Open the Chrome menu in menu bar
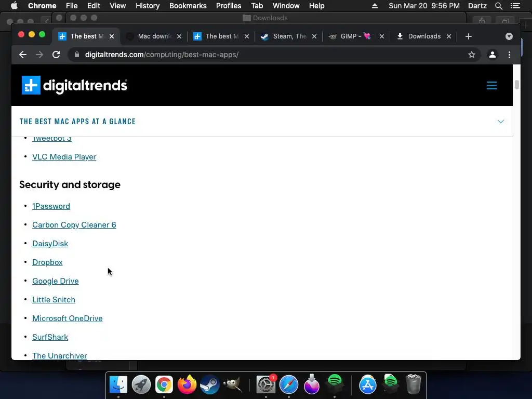Viewport: 532px width, 399px height. (x=42, y=6)
